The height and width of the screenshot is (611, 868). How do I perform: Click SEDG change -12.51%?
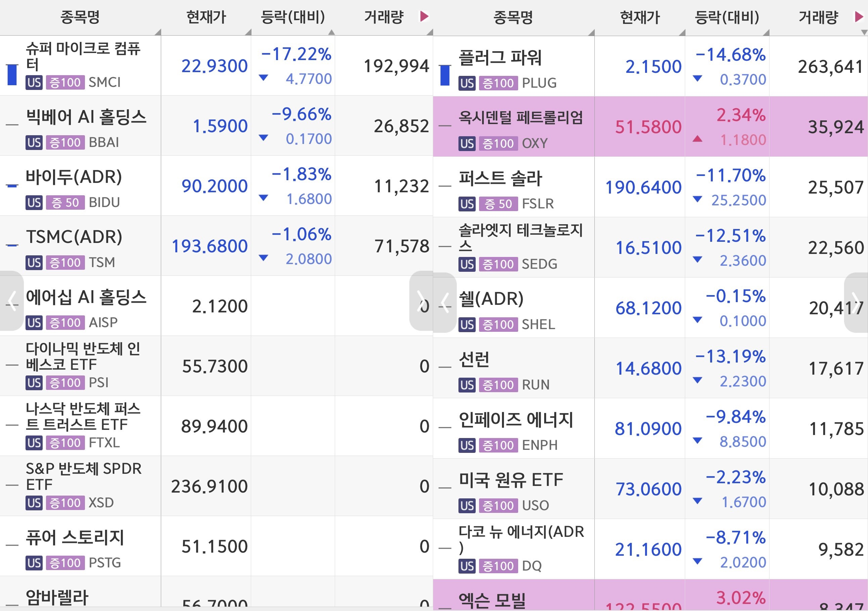click(x=730, y=236)
